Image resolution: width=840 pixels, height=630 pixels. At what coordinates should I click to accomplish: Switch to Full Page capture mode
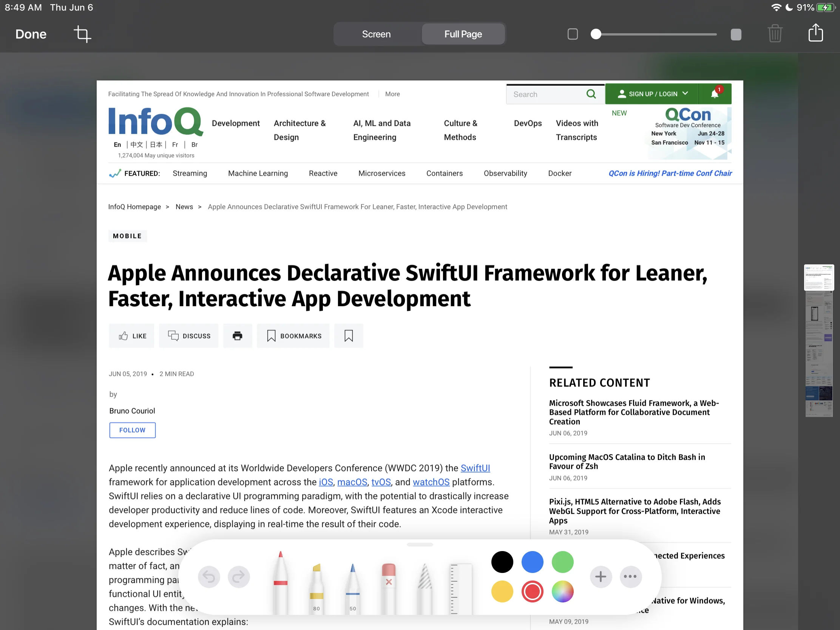pyautogui.click(x=463, y=34)
